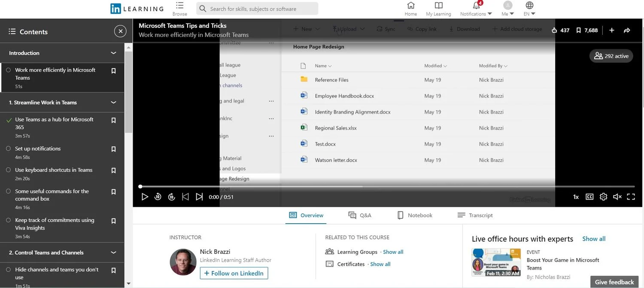Enter fullscreen video mode
Viewport: 644px width, 288px height.
631,197
